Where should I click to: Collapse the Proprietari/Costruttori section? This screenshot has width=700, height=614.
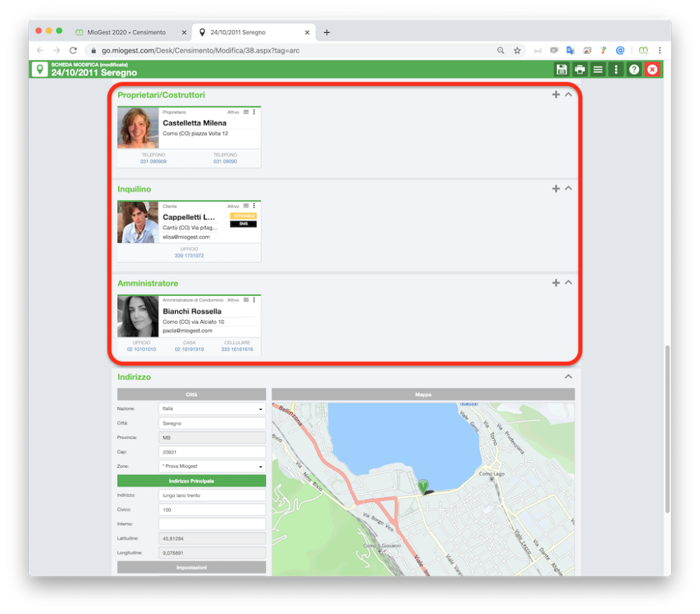[568, 95]
